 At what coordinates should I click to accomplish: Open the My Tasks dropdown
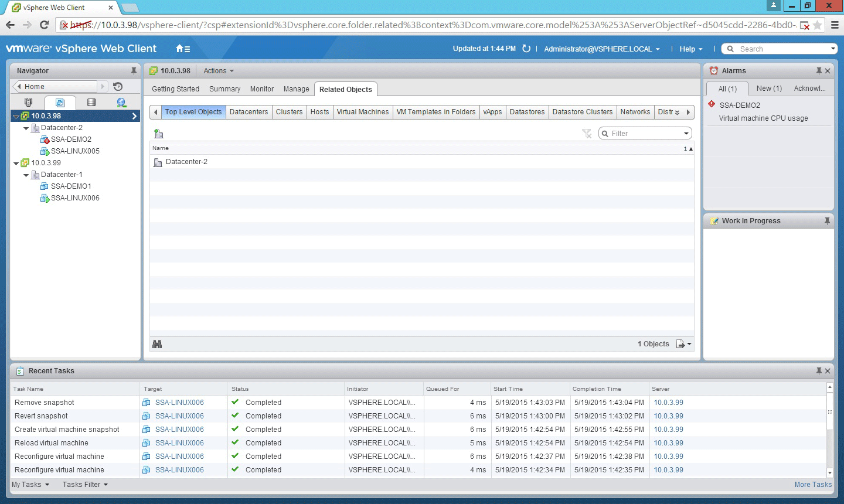[x=30, y=485]
